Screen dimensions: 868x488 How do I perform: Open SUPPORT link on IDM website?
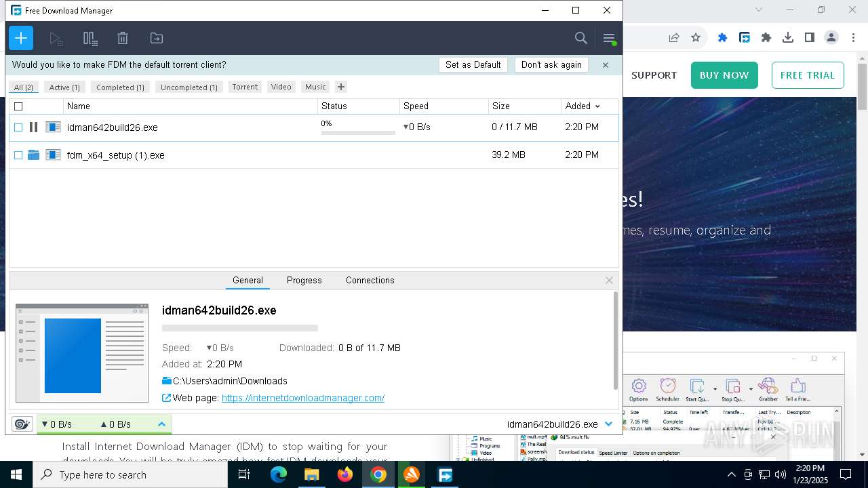coord(654,75)
